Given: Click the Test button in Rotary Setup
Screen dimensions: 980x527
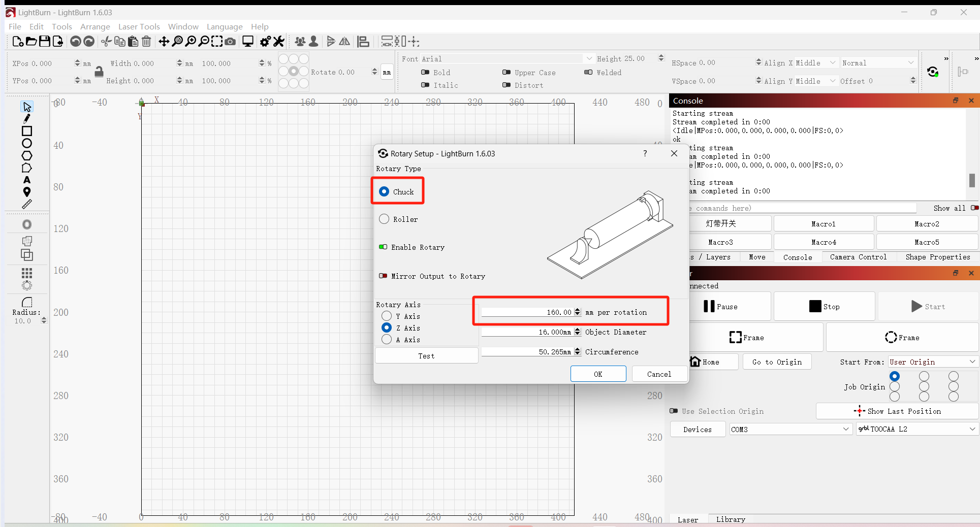Looking at the screenshot, I should point(426,356).
